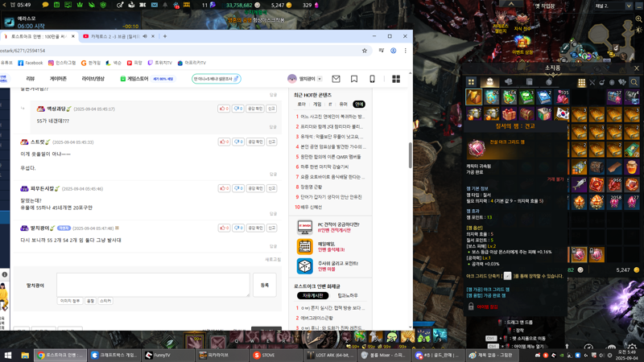Image resolution: width=644 pixels, height=362 pixels.
Task: Click the crossed swords filter in inventory
Action: 592,83
